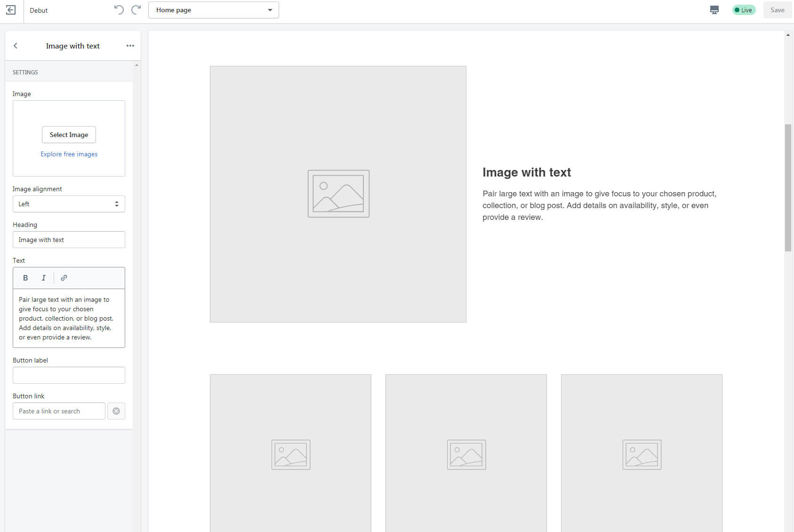794x532 pixels.
Task: Open the Home page dropdown
Action: click(214, 9)
